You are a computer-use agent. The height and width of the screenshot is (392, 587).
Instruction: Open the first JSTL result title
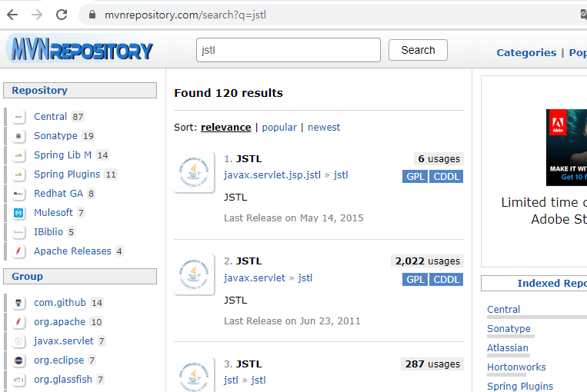pyautogui.click(x=249, y=159)
